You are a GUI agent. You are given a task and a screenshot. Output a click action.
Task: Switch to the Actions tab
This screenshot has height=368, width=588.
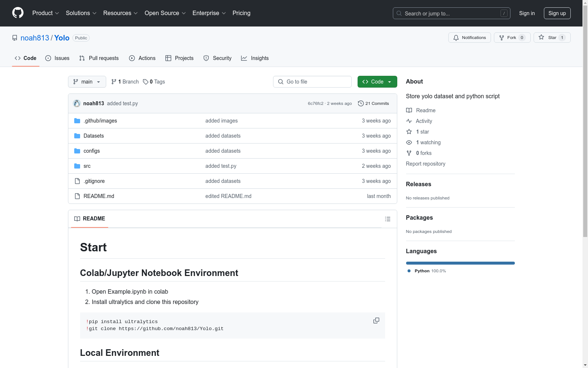[x=142, y=58]
